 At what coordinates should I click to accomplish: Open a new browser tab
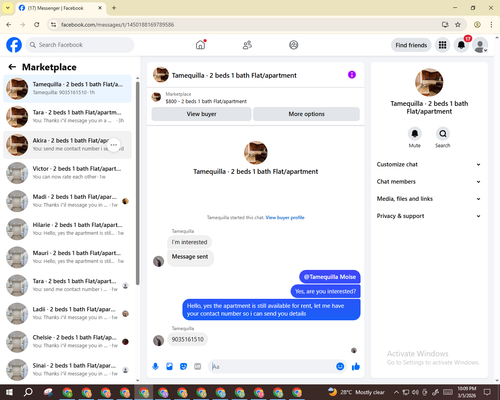[114, 8]
